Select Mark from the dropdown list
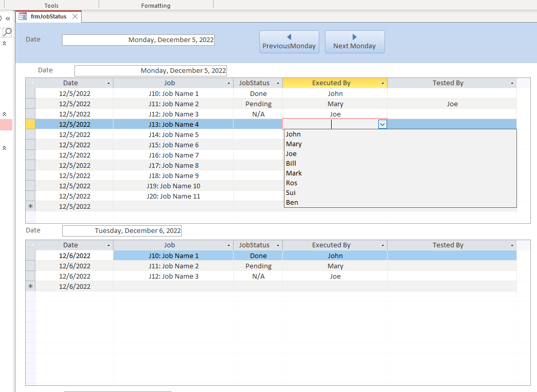The height and width of the screenshot is (392, 537). click(294, 173)
